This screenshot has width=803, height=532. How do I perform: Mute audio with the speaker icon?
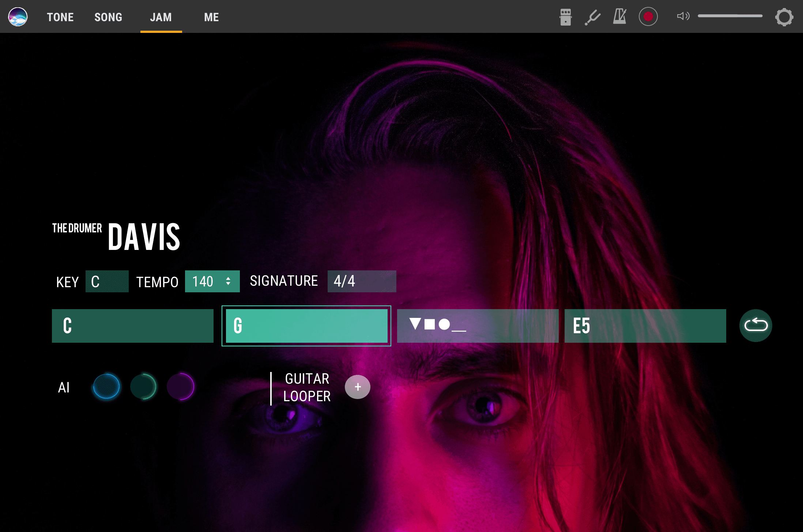(683, 16)
